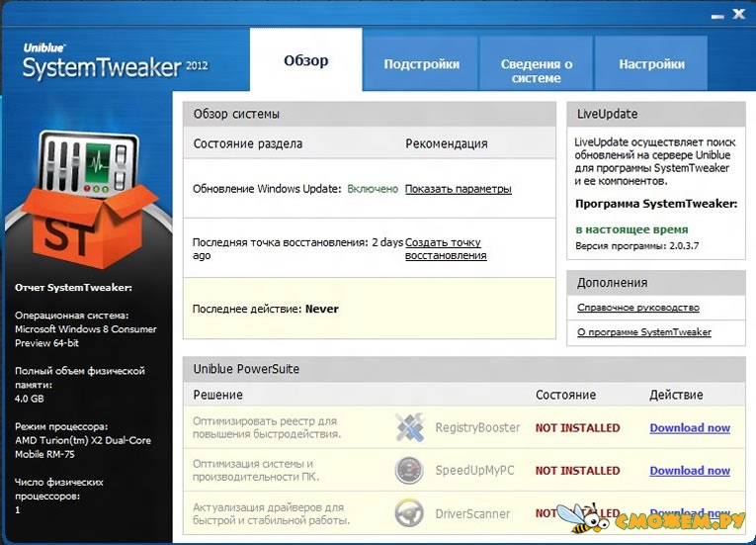
Task: Click NOT INSTALLED status for RegistryBooster
Action: click(x=577, y=427)
